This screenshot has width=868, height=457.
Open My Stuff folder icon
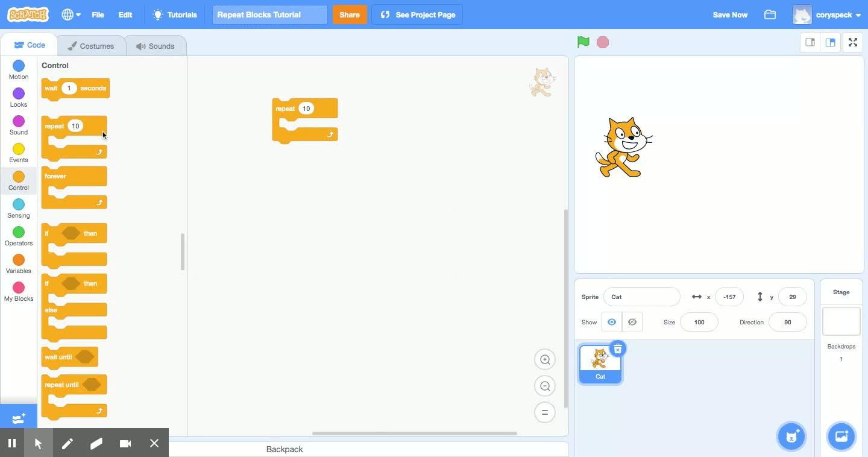pos(770,14)
